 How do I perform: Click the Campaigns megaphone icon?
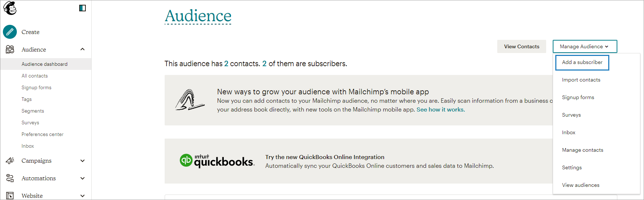pos(10,161)
